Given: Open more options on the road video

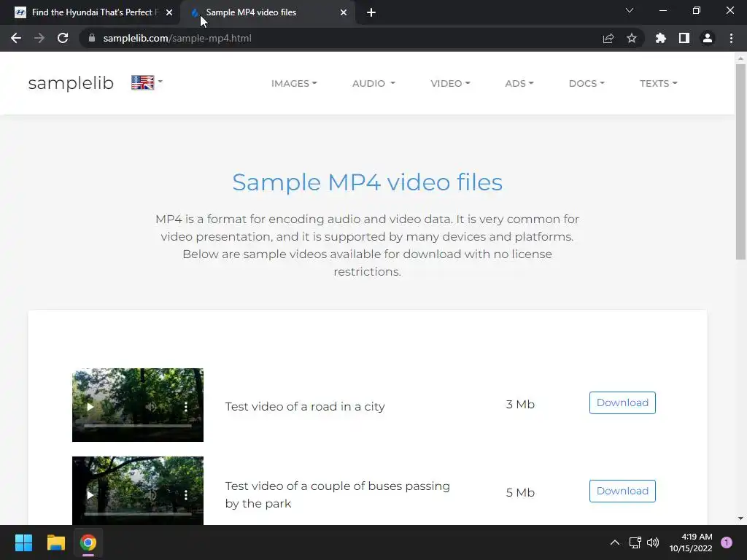Looking at the screenshot, I should coord(186,407).
